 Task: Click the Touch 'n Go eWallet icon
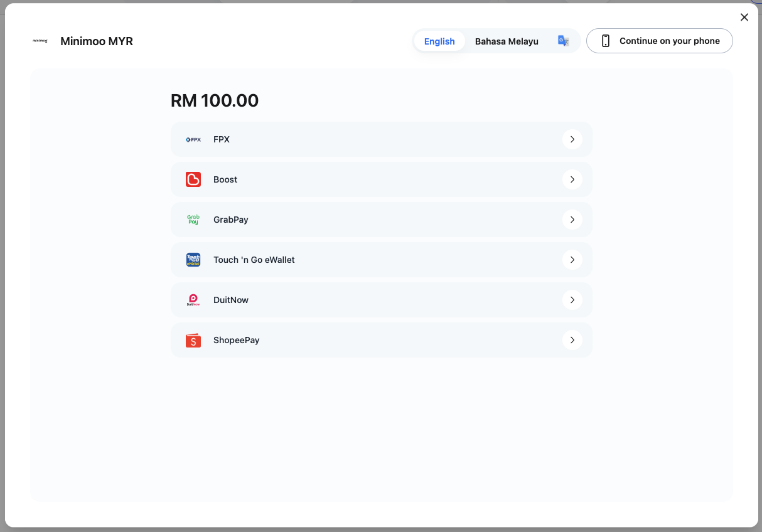[193, 260]
